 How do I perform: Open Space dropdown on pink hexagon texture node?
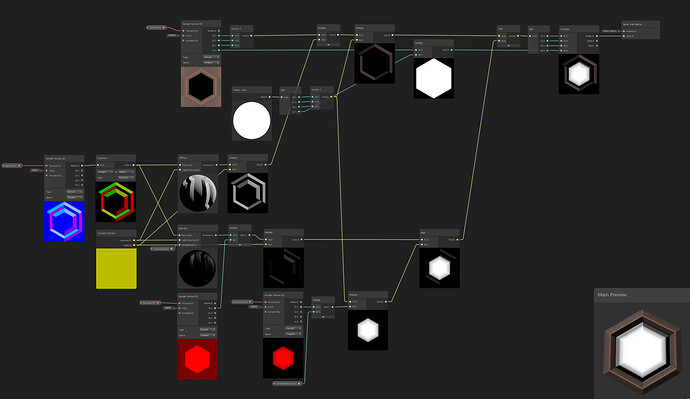211,62
